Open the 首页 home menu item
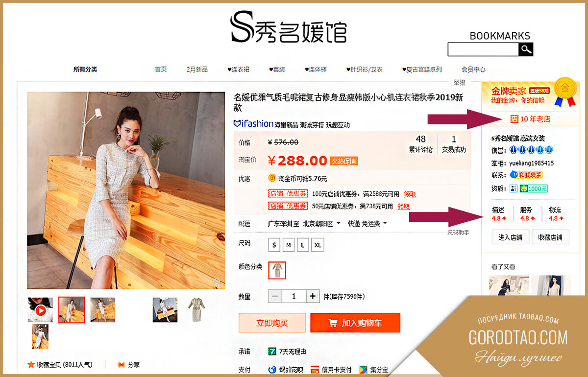The height and width of the screenshot is (377, 588). pyautogui.click(x=161, y=70)
